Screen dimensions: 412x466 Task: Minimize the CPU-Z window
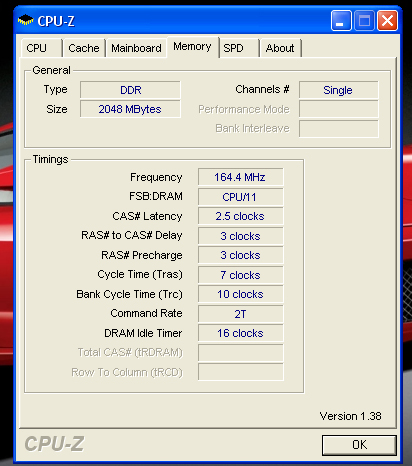[x=341, y=21]
